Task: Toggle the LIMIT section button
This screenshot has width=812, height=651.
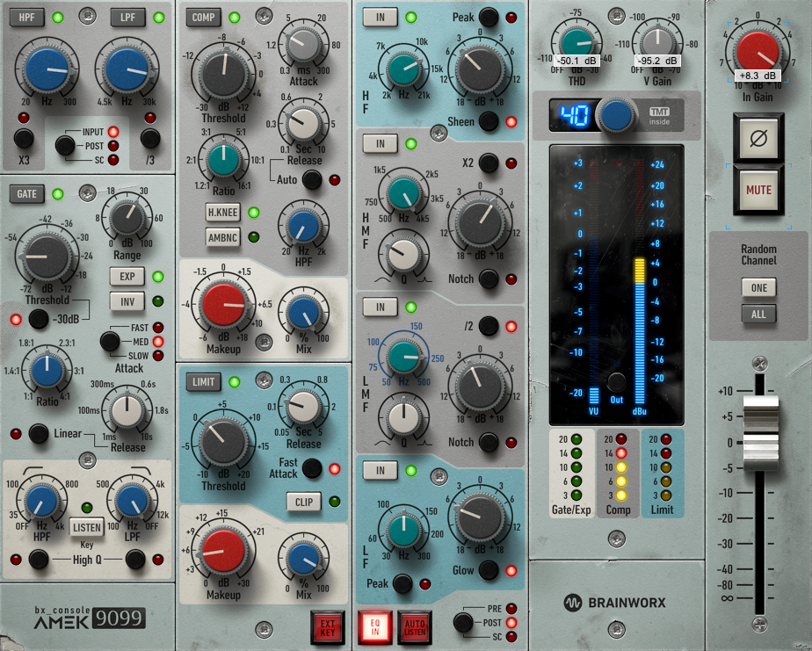Action: [x=204, y=382]
